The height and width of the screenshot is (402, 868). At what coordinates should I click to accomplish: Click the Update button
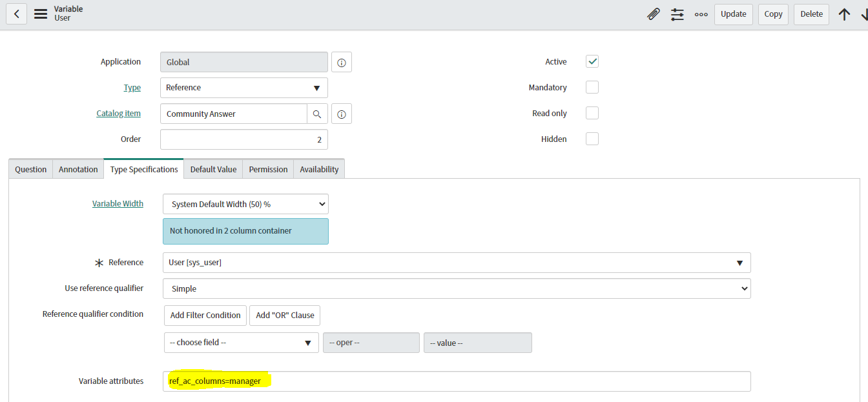pos(733,14)
